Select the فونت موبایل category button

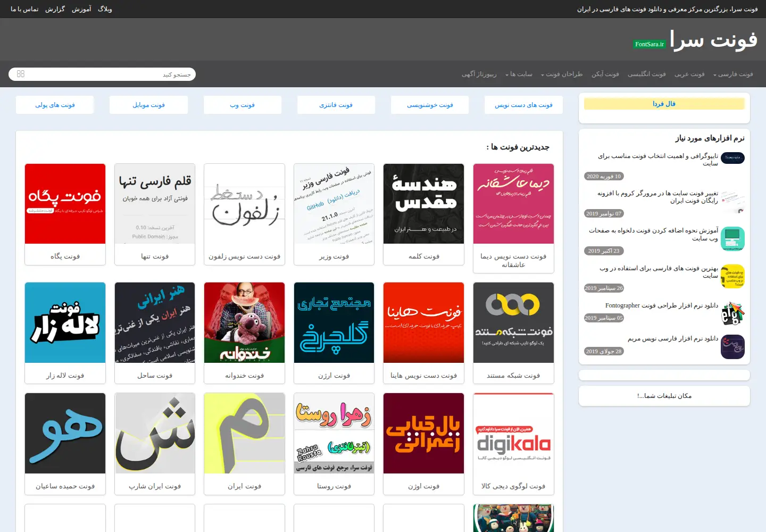coord(148,105)
